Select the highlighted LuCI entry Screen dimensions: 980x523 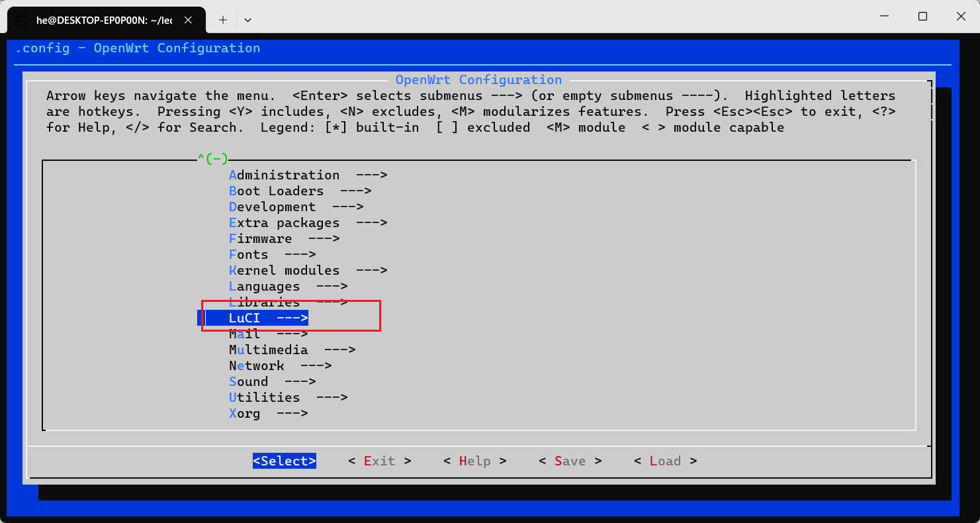click(268, 318)
